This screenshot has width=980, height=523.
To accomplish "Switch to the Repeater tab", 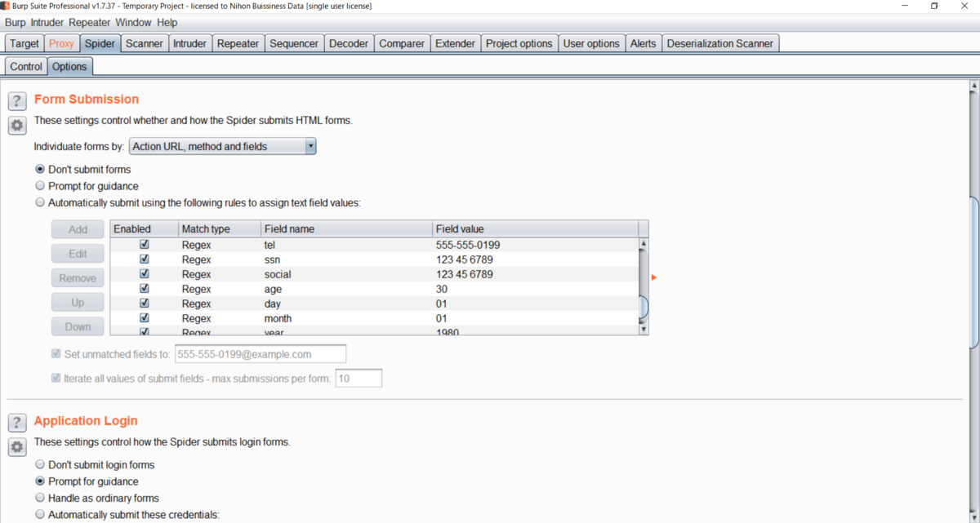I will coord(238,43).
